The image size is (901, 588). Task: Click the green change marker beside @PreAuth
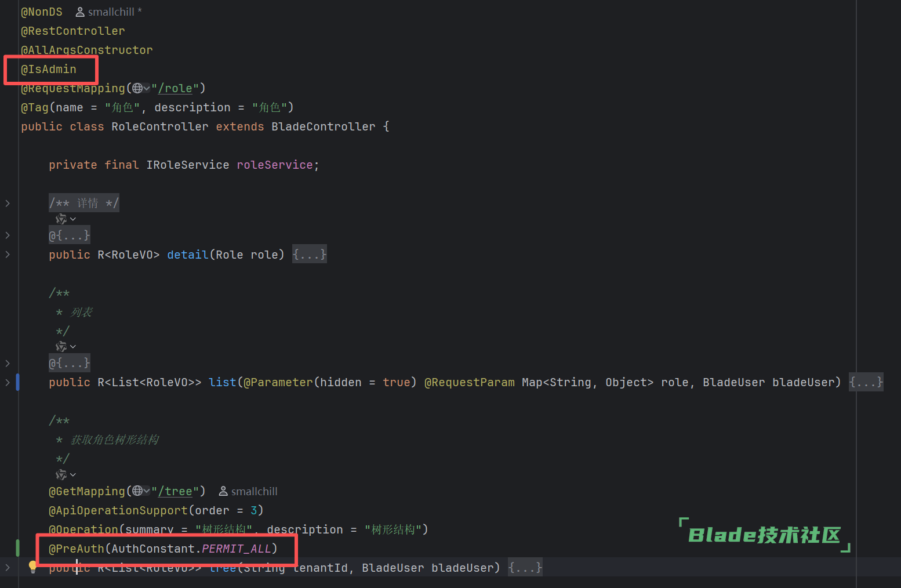pyautogui.click(x=17, y=548)
